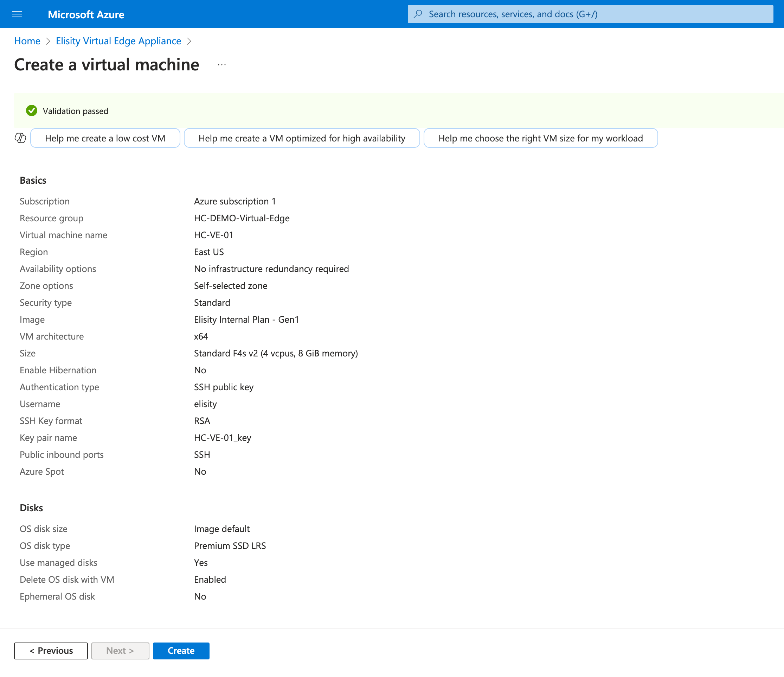This screenshot has height=677, width=784.
Task: Click the disabled Next button
Action: pos(120,651)
